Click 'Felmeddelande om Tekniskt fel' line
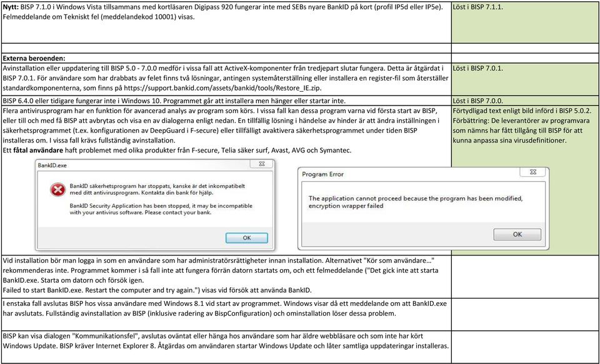600x364 pixels. [x=99, y=17]
